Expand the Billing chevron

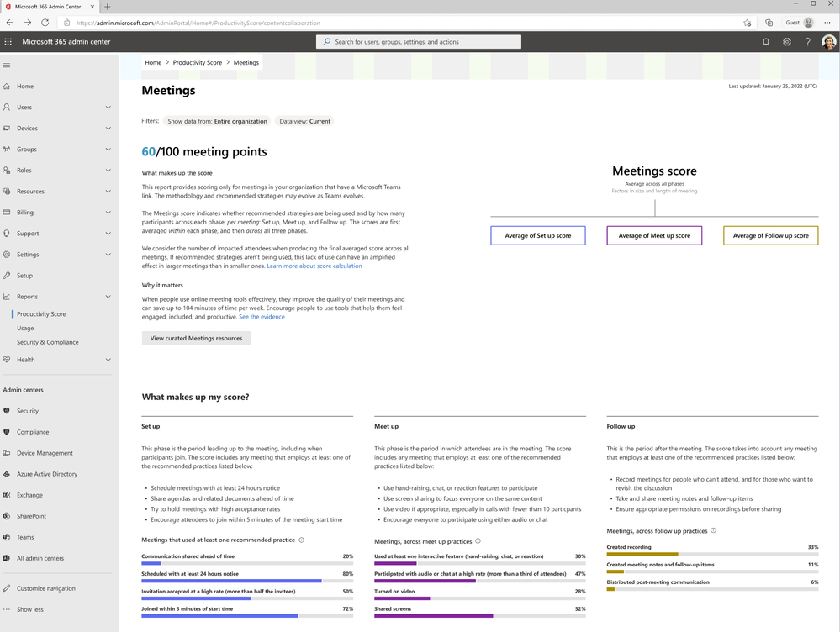pyautogui.click(x=108, y=212)
